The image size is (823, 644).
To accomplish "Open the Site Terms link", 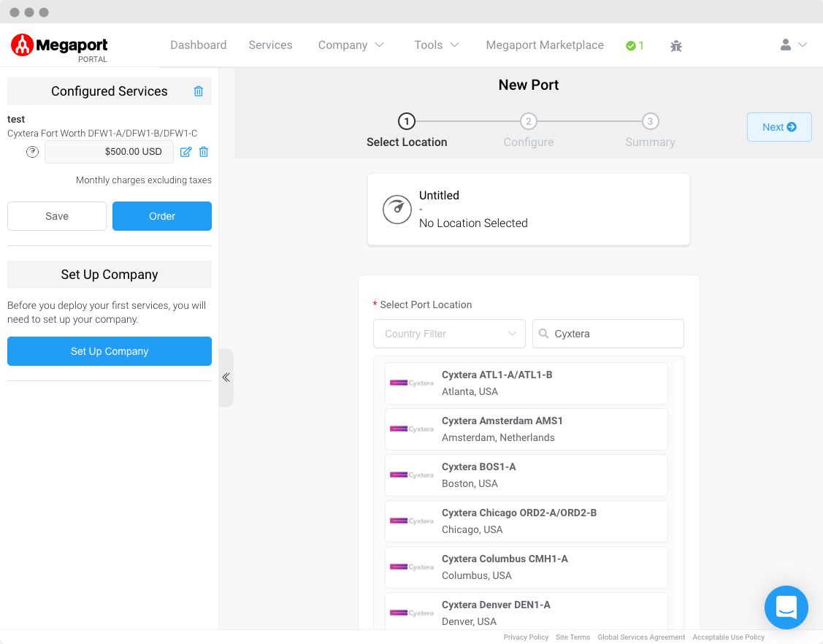I will point(573,637).
